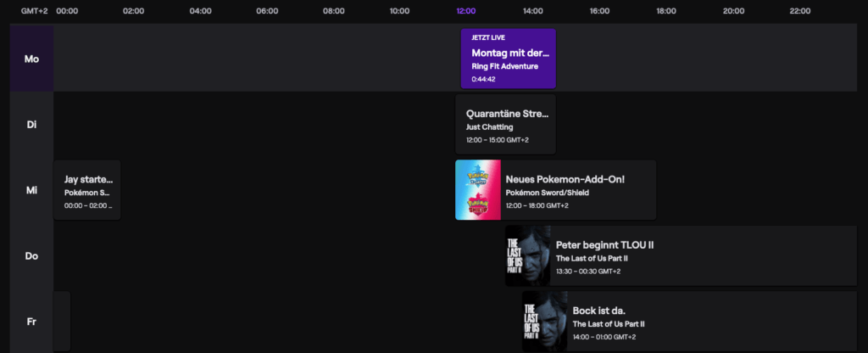Click Pokémon Sword/Shield text under Neues Pokemon-Add-On

pyautogui.click(x=547, y=193)
